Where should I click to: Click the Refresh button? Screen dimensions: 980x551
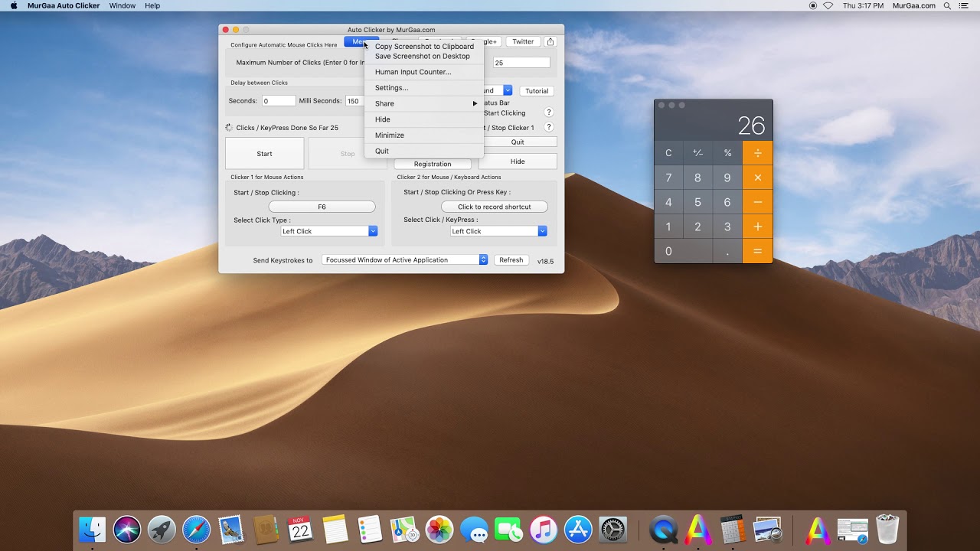click(511, 260)
